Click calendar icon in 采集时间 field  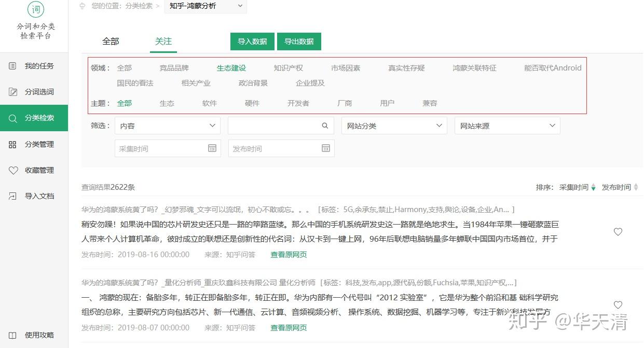(x=212, y=148)
